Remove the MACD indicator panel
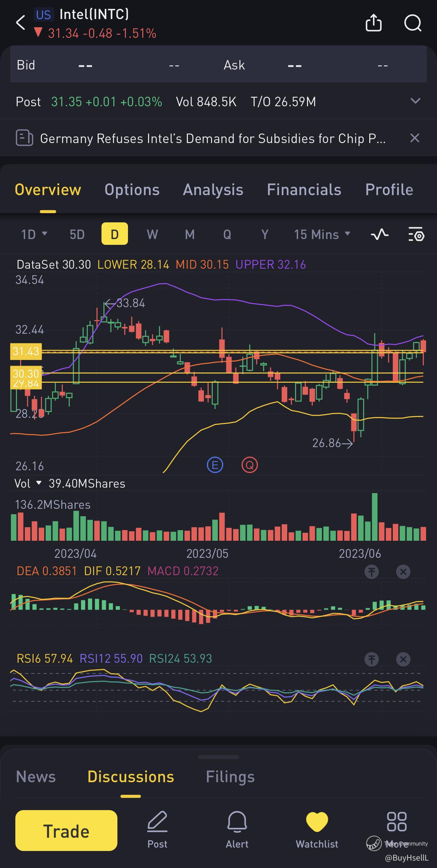The height and width of the screenshot is (868, 437). point(403,572)
